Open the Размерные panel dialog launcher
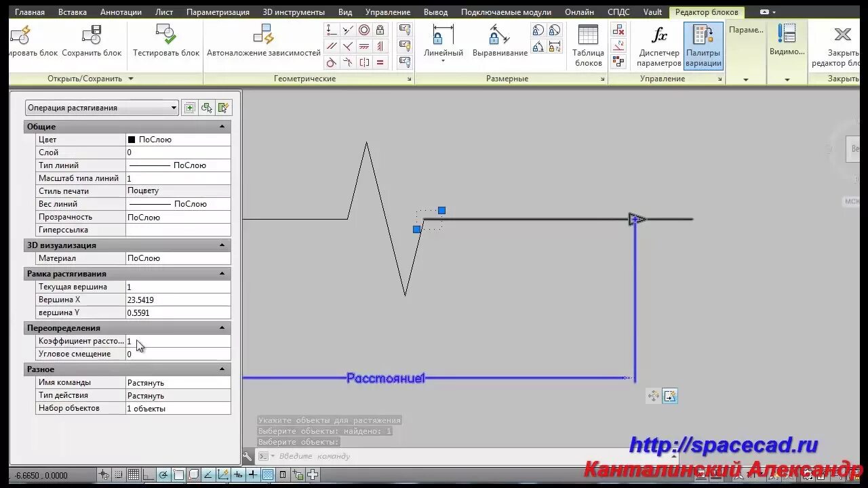 pos(603,79)
